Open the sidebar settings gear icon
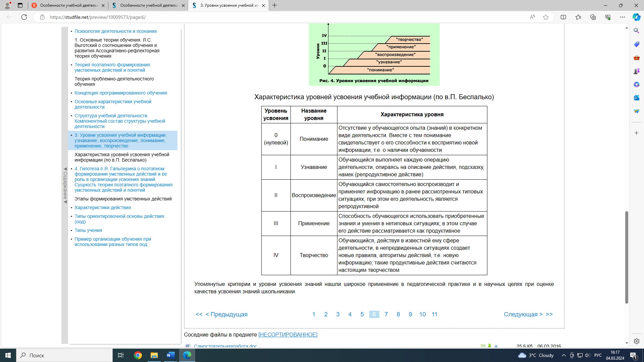The width and height of the screenshot is (644, 362). pos(636,341)
